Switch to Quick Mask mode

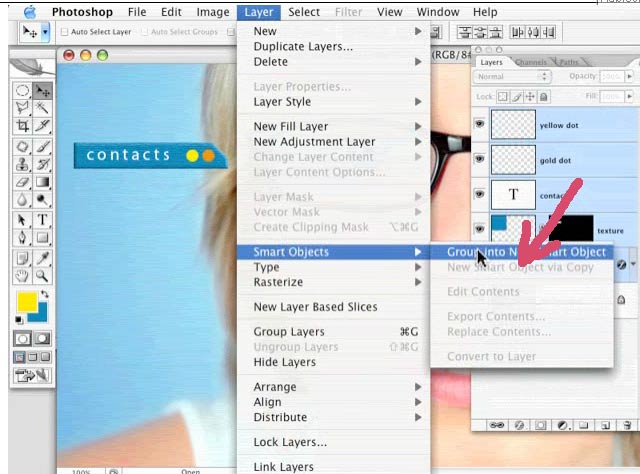click(x=42, y=338)
